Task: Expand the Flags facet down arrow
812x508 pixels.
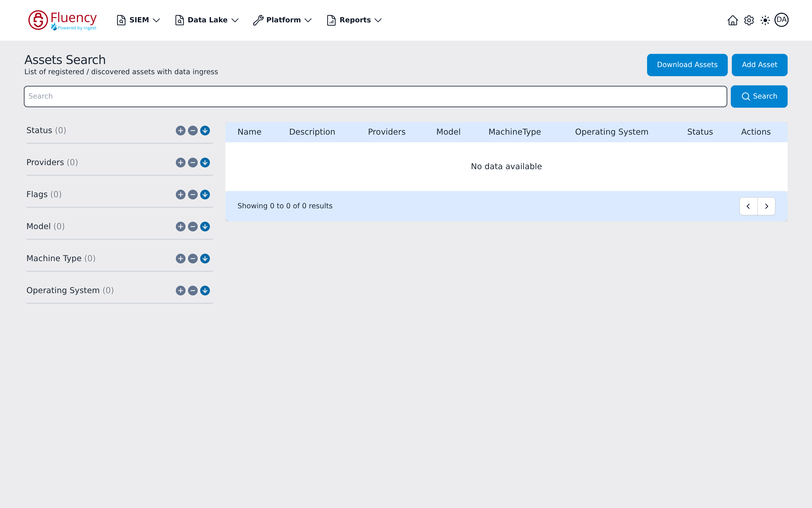Action: pos(205,195)
